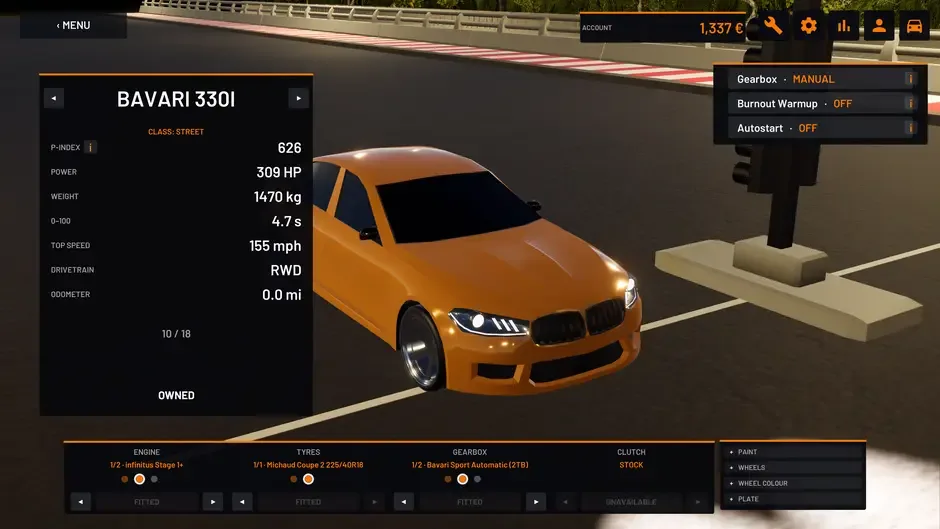The width and height of the screenshot is (940, 529).
Task: Click the Autostart info icon
Action: pos(910,128)
